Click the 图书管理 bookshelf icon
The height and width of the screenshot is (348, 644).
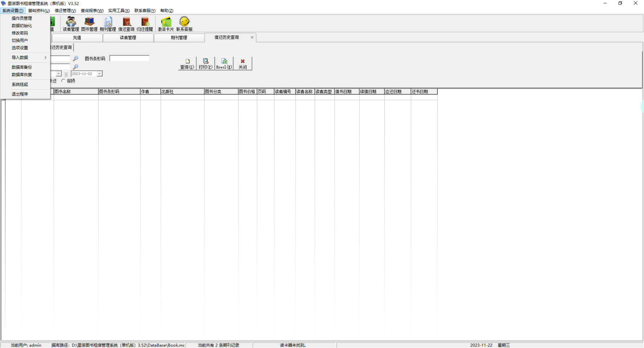[x=89, y=24]
